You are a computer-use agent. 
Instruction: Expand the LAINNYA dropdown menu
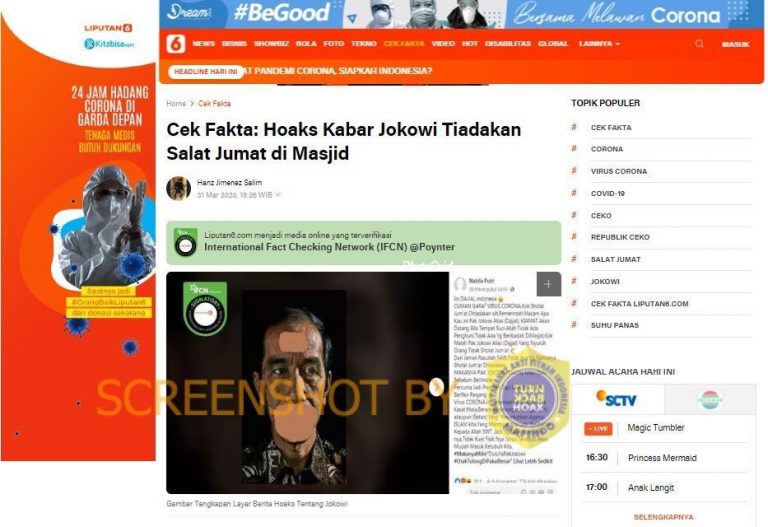tap(599, 44)
